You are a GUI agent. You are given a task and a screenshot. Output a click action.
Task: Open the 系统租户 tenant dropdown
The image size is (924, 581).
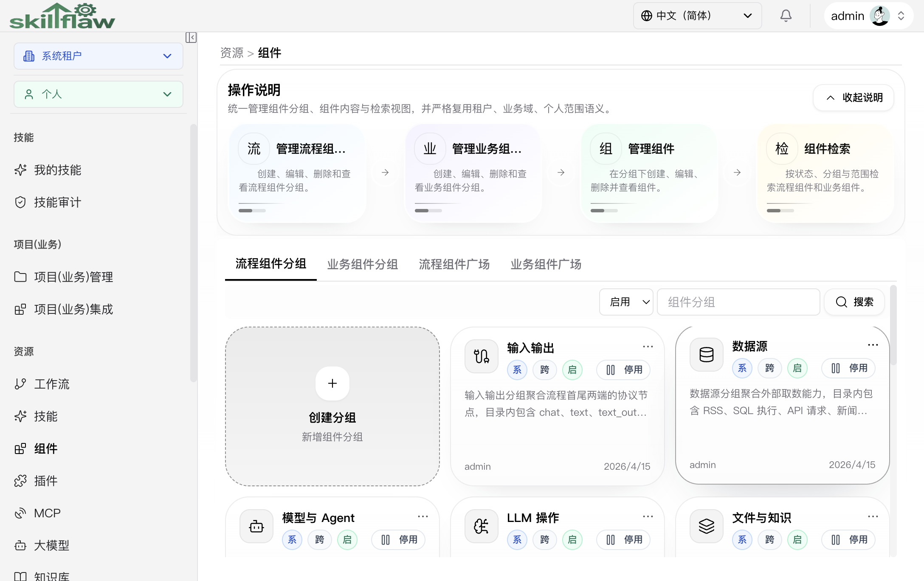[99, 56]
